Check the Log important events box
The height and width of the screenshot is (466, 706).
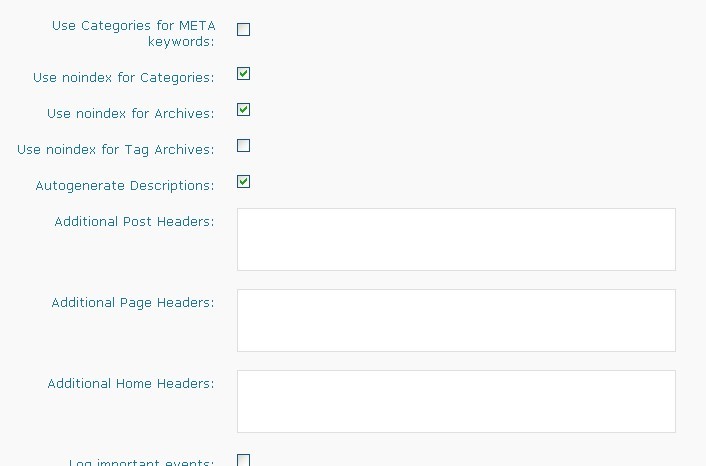pyautogui.click(x=243, y=460)
